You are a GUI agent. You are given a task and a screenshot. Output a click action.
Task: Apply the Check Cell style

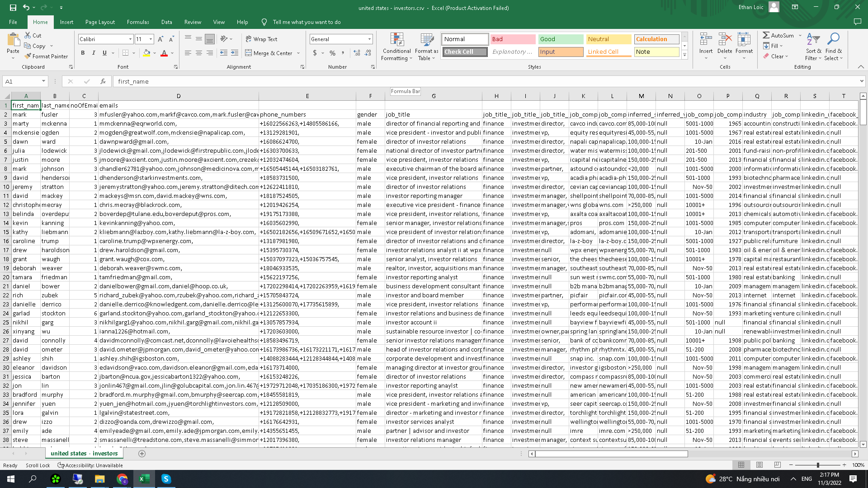click(x=465, y=52)
